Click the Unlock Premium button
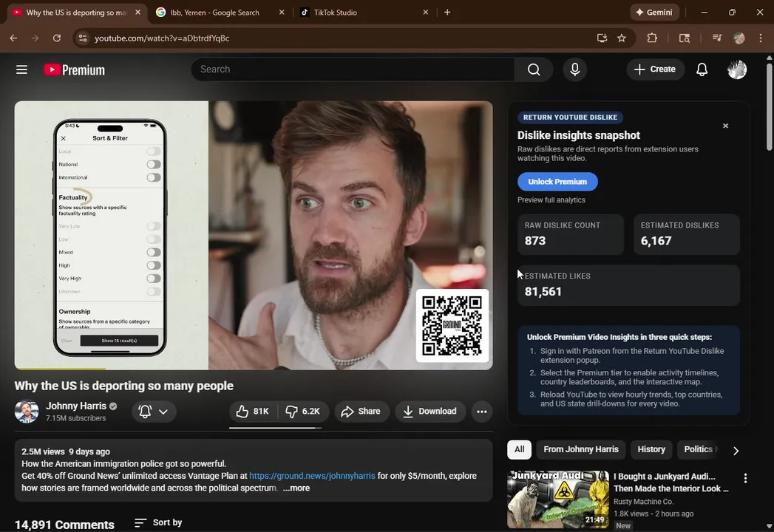 click(x=557, y=182)
